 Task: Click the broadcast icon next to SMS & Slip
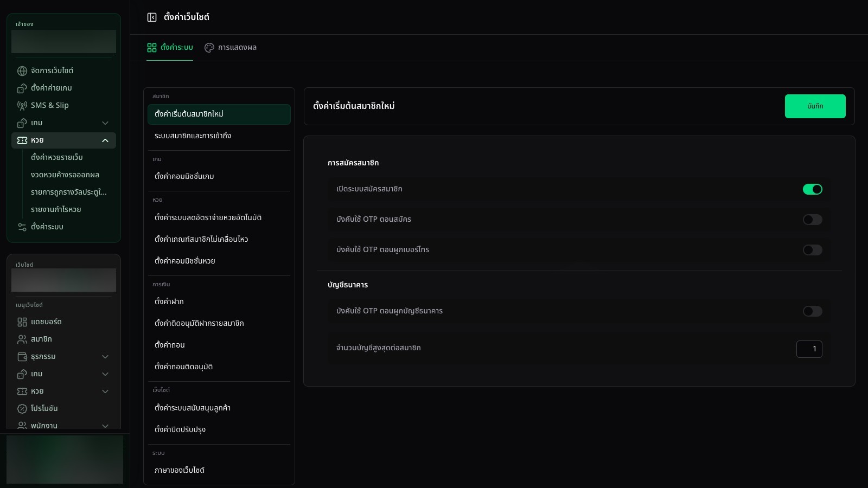22,106
